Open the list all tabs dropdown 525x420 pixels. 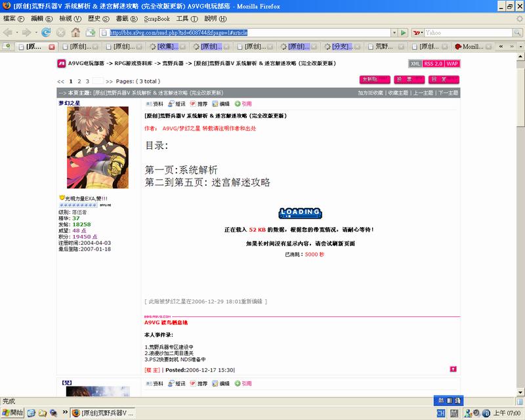pyautogui.click(x=520, y=47)
